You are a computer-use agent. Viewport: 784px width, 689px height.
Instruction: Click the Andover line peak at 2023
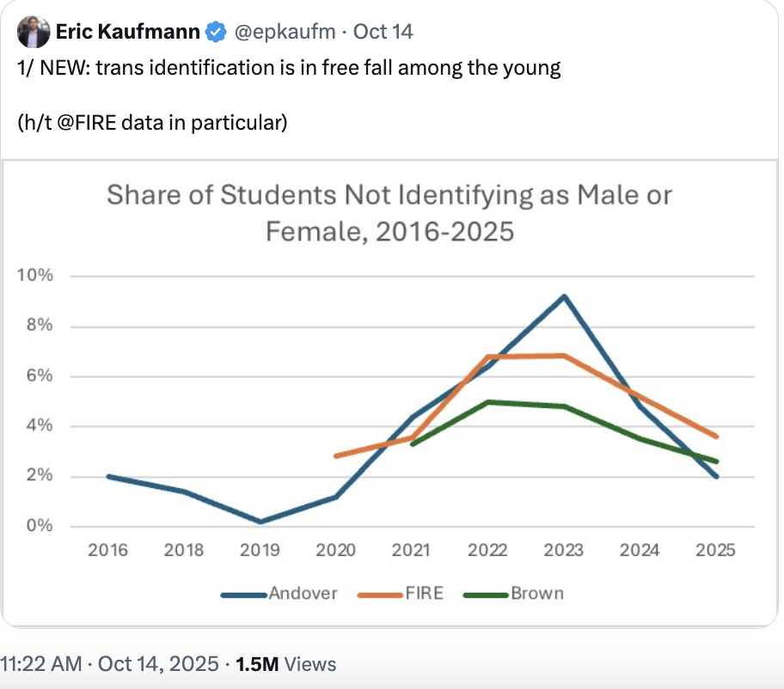coord(564,296)
